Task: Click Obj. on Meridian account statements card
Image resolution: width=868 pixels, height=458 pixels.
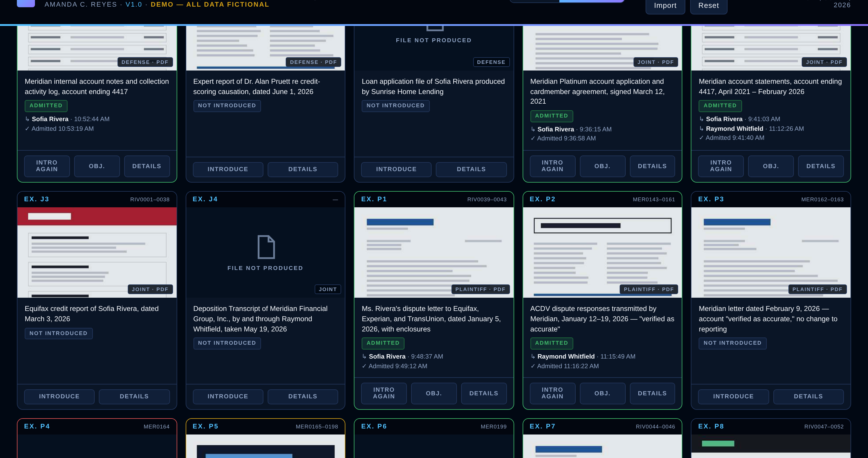Action: click(x=771, y=166)
